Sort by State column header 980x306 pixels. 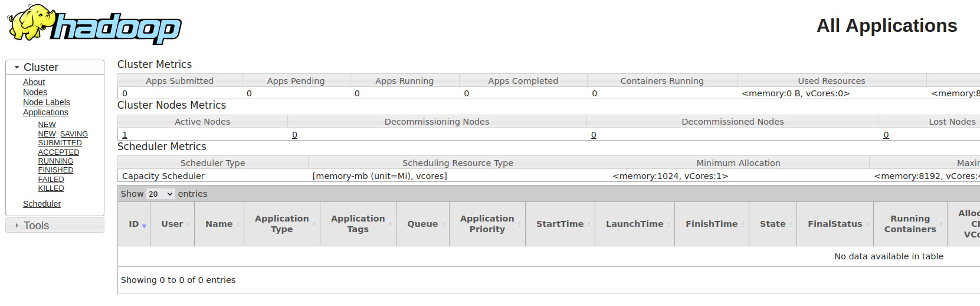coord(773,224)
